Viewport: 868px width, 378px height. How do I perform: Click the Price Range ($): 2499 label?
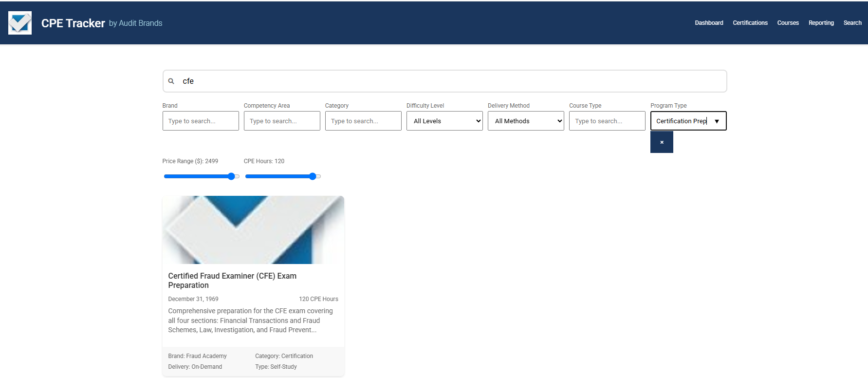(x=190, y=161)
